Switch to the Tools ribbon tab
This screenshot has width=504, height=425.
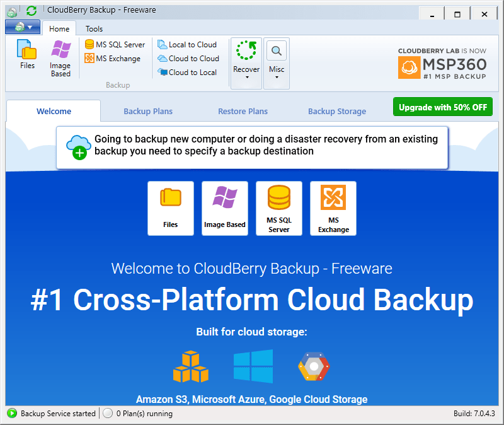point(94,28)
